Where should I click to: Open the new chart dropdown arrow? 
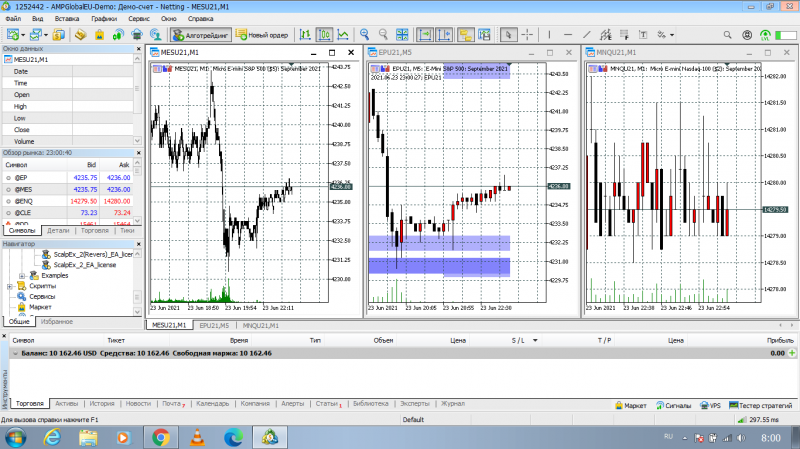coord(23,35)
